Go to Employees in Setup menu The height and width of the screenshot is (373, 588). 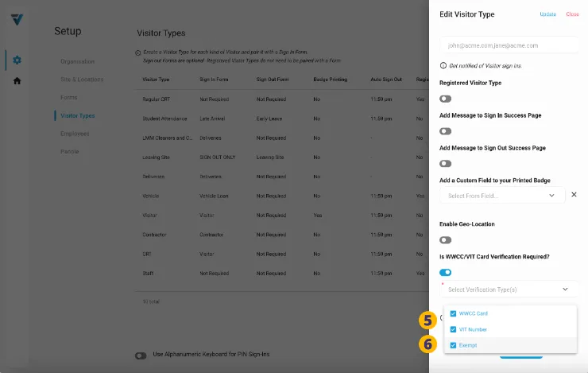click(75, 134)
